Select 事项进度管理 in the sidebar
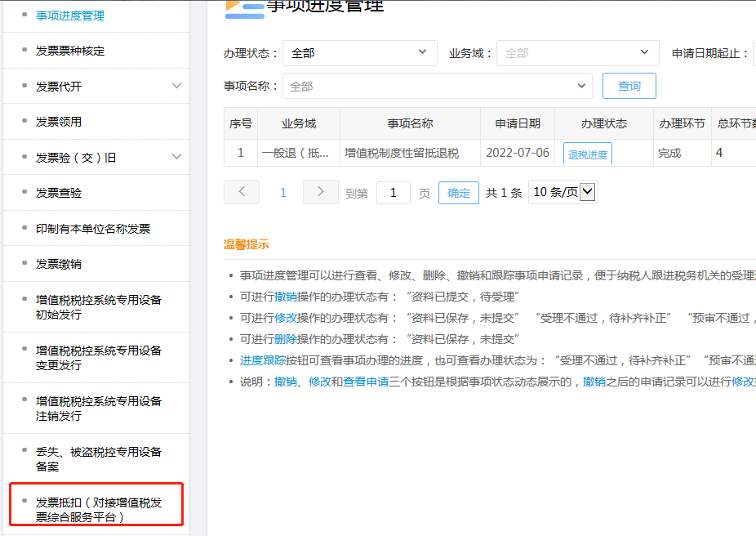756x536 pixels. click(69, 13)
